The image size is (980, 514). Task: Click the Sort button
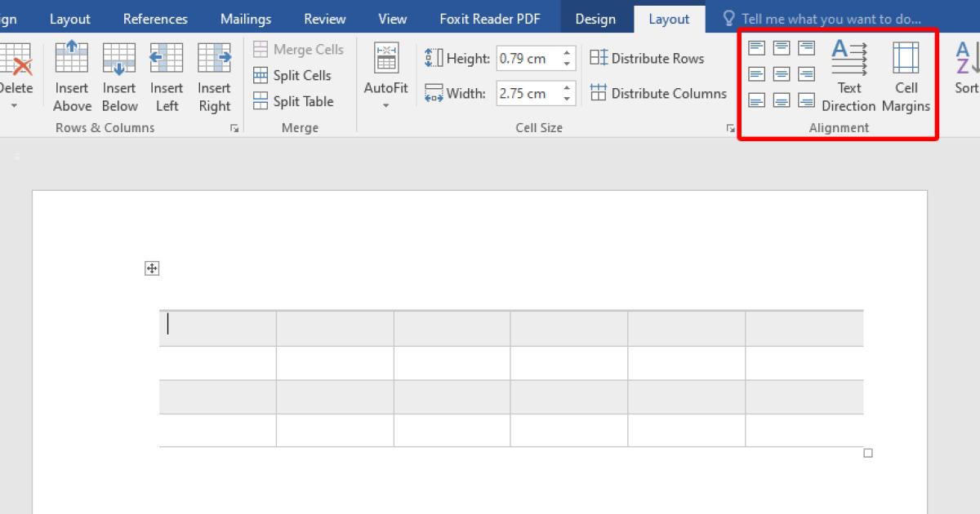click(966, 69)
